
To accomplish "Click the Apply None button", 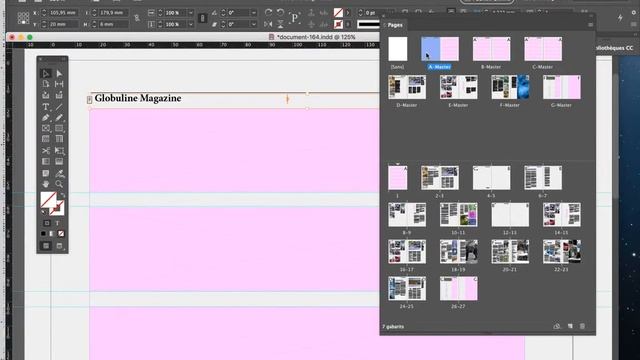I will [61, 234].
